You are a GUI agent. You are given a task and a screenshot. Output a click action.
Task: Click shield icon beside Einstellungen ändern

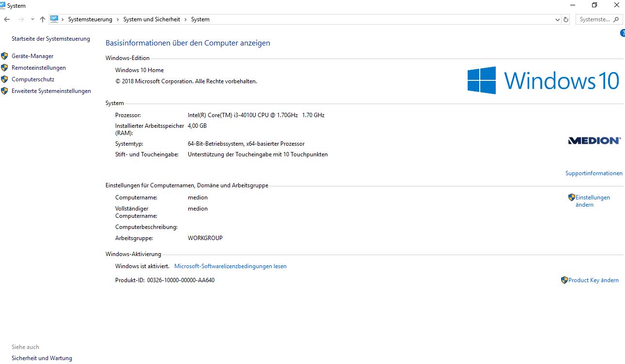[x=571, y=197]
